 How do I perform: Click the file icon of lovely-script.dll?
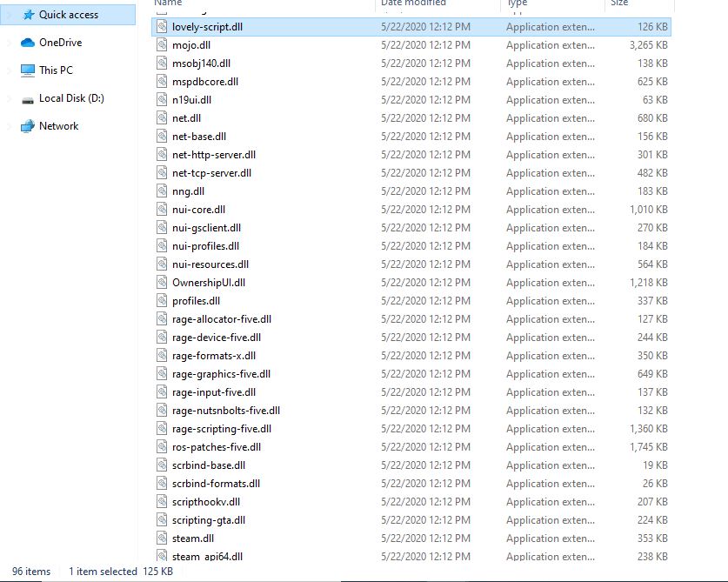click(162, 26)
